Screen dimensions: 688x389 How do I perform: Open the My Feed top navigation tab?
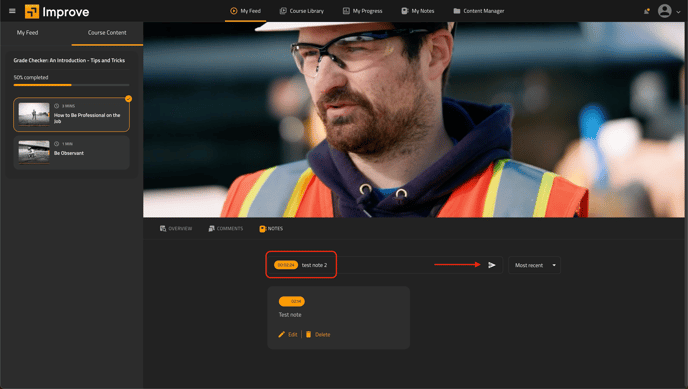click(245, 11)
